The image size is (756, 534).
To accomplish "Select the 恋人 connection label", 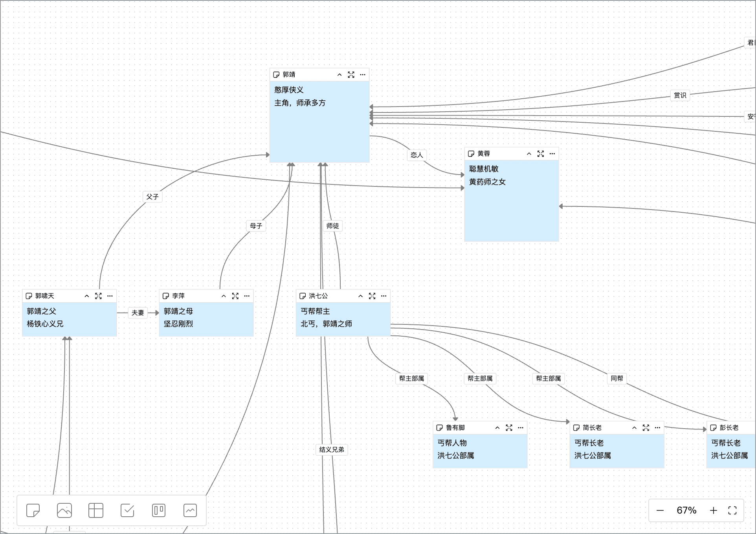I will pyautogui.click(x=417, y=155).
